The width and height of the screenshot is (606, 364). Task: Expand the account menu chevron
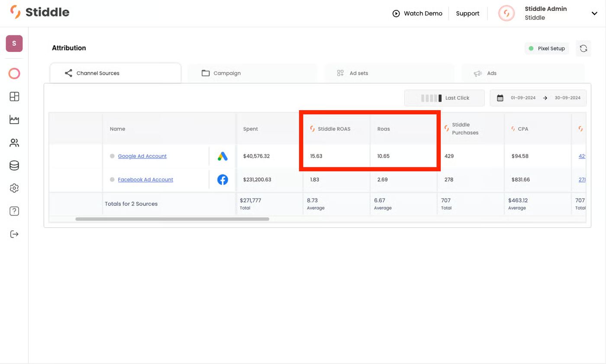(x=594, y=13)
